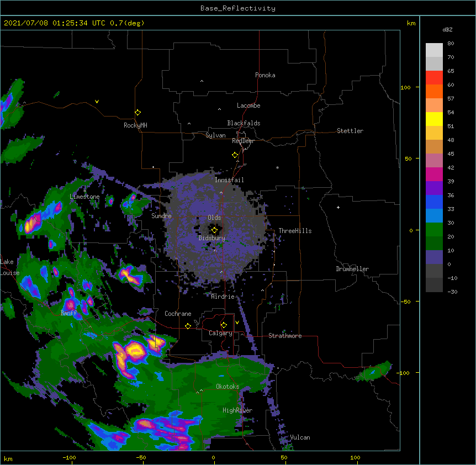Click the Banff label
This screenshot has height=465, width=476.
click(68, 313)
